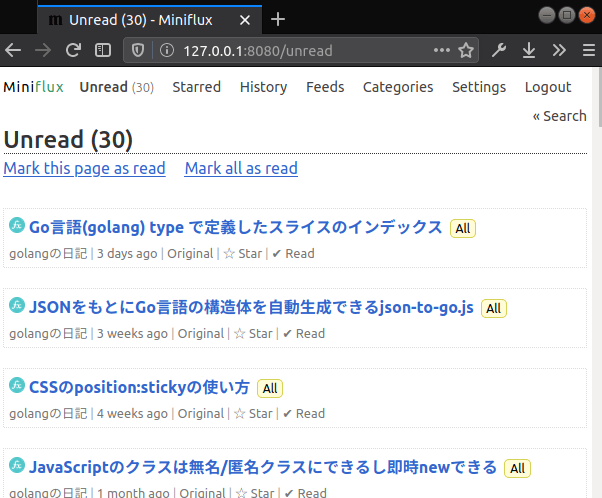Click feed icon beside JavaScriptのクラス article

(x=17, y=465)
